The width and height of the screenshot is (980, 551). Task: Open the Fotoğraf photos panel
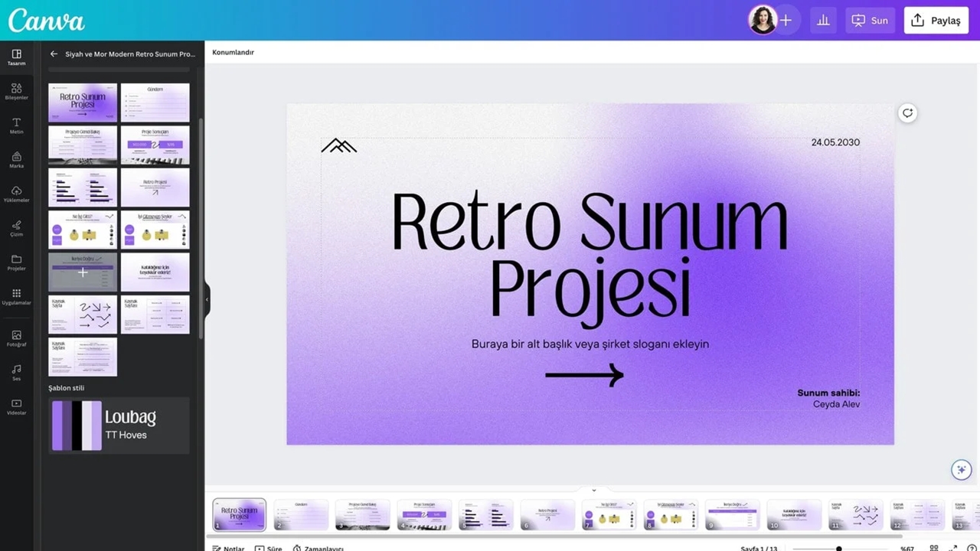pyautogui.click(x=17, y=338)
